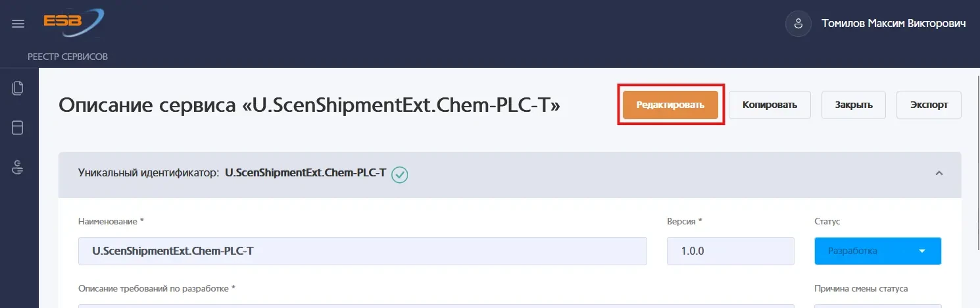Viewport: 980px width, 308px height.
Task: Click the Редактировать button
Action: (x=670, y=105)
